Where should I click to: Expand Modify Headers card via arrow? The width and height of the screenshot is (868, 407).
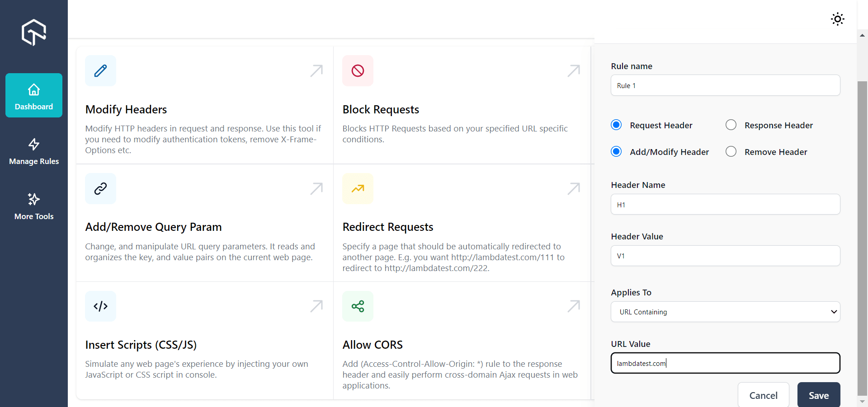(316, 70)
